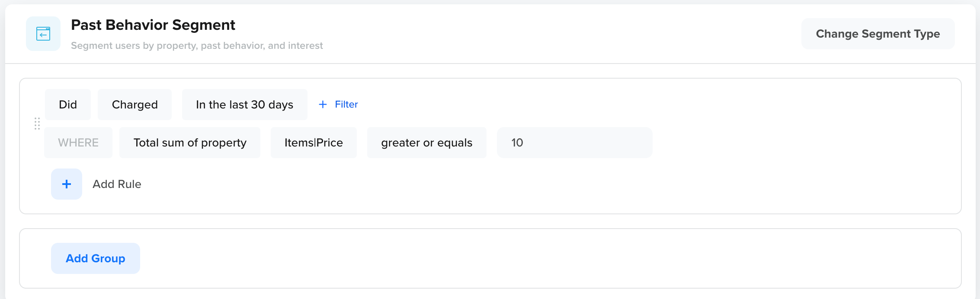This screenshot has height=299, width=980.
Task: Click the Add Group button
Action: [x=96, y=258]
